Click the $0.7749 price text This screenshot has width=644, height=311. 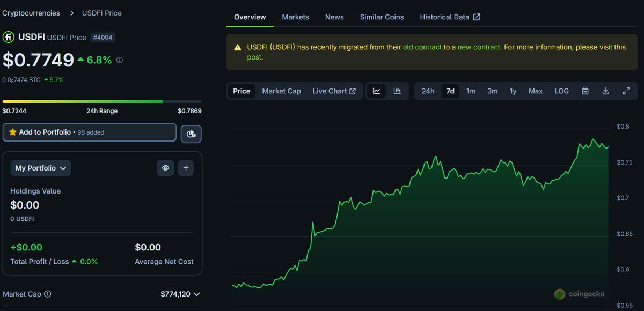38,60
